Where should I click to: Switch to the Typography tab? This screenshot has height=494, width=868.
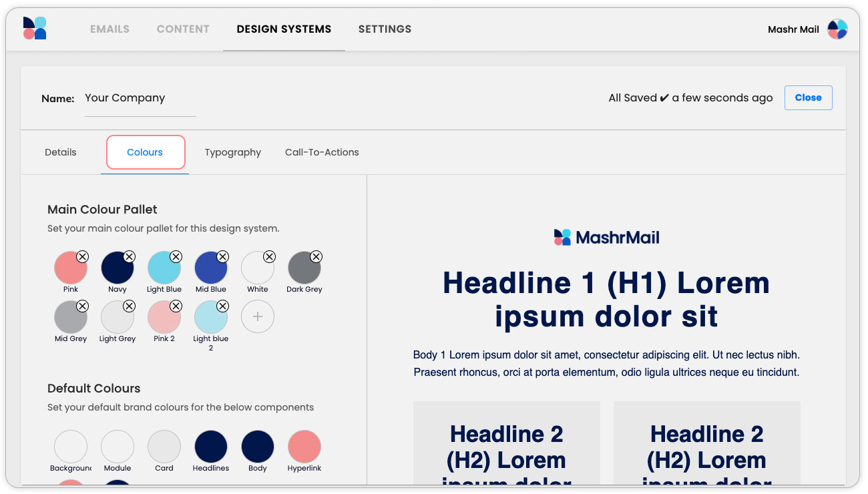pyautogui.click(x=232, y=152)
